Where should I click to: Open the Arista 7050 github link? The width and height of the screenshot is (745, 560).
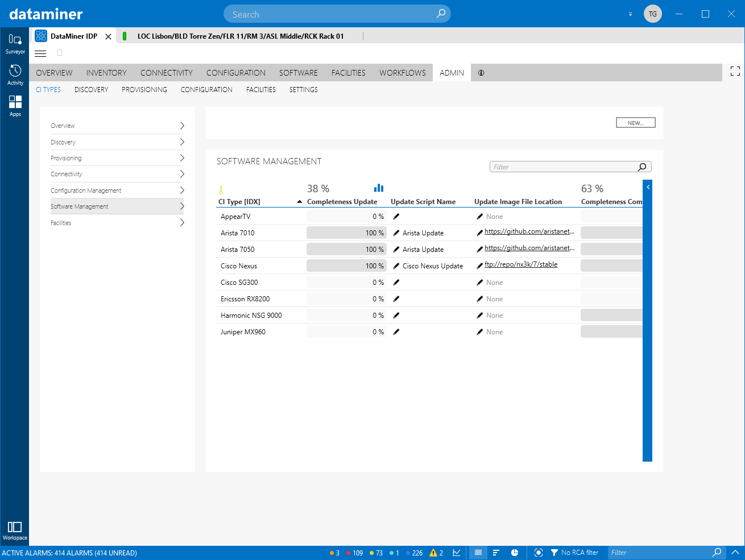click(x=529, y=248)
